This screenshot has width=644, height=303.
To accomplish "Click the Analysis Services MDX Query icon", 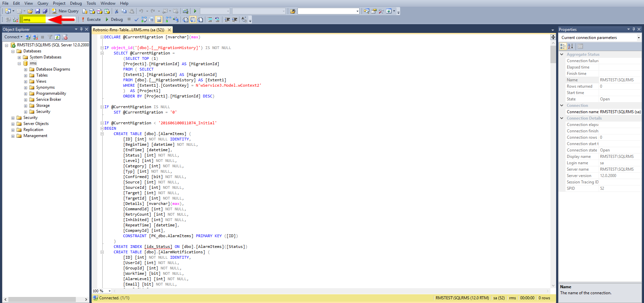I will (92, 11).
